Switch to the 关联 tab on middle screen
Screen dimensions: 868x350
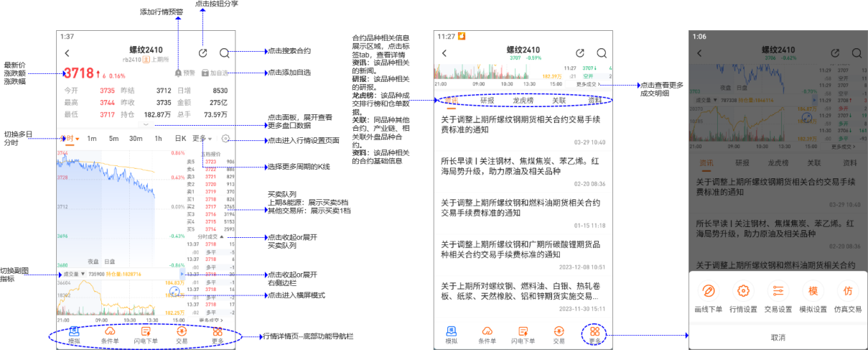click(x=559, y=101)
